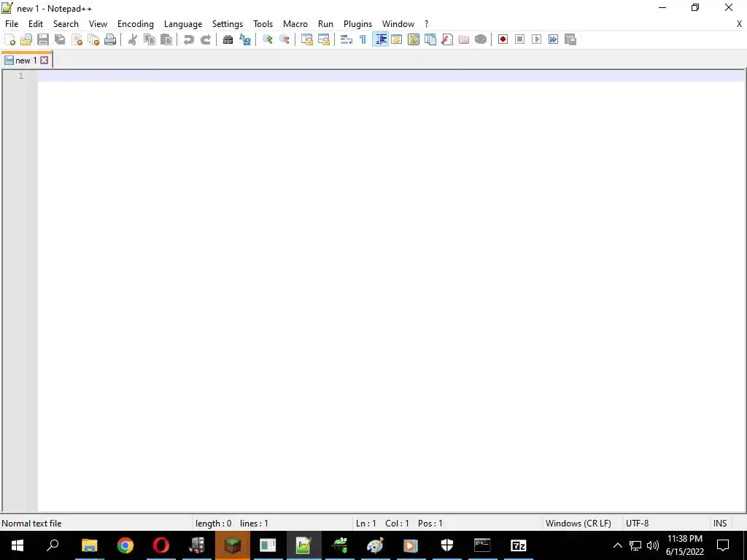Open the Window menu

398,24
